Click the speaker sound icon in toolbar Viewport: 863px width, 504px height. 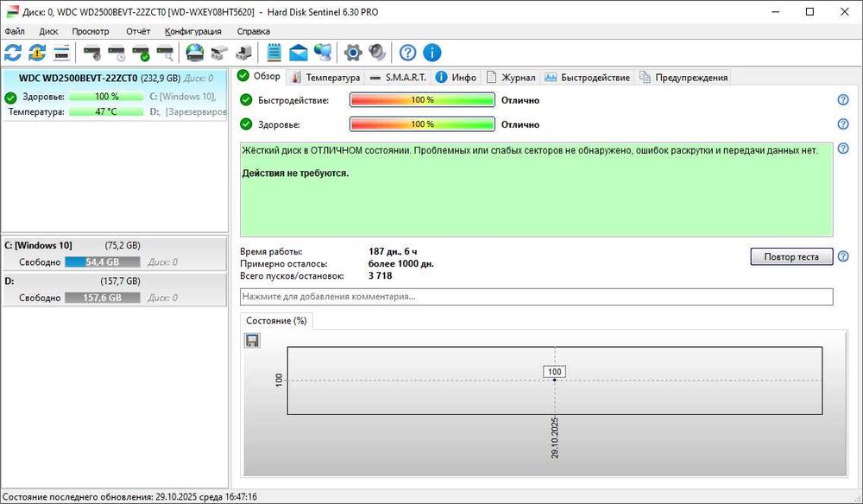click(x=377, y=53)
